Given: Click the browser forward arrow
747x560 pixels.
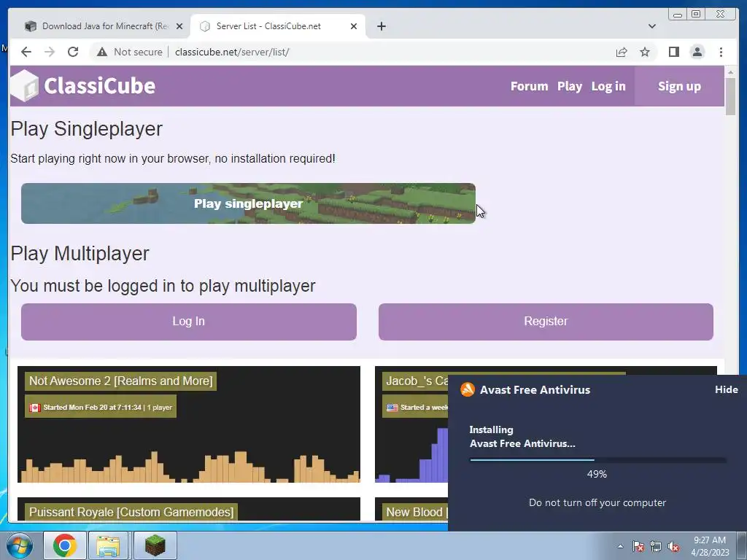Looking at the screenshot, I should 50,52.
